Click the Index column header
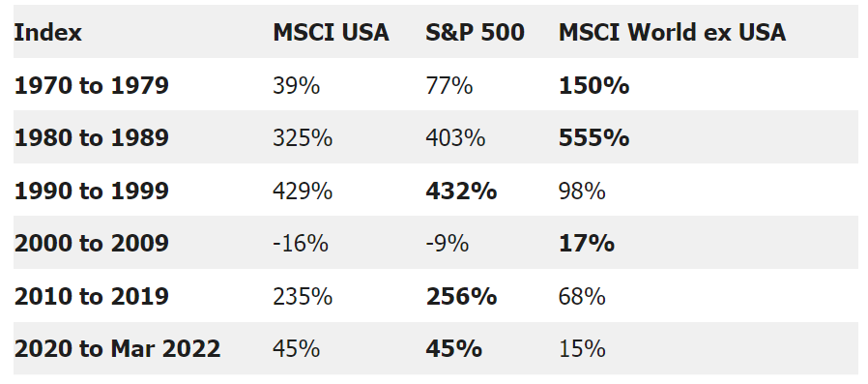868x384 pixels. pos(47,32)
